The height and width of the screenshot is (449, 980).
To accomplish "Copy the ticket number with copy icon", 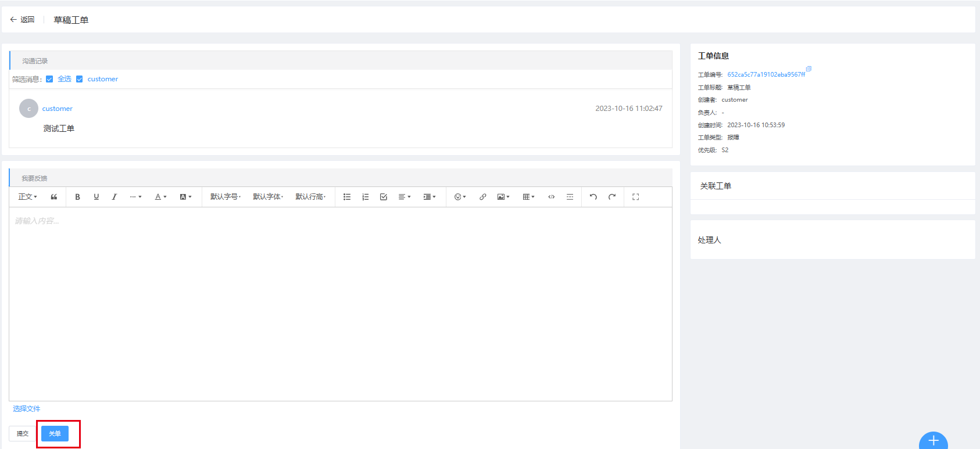I will (x=809, y=69).
